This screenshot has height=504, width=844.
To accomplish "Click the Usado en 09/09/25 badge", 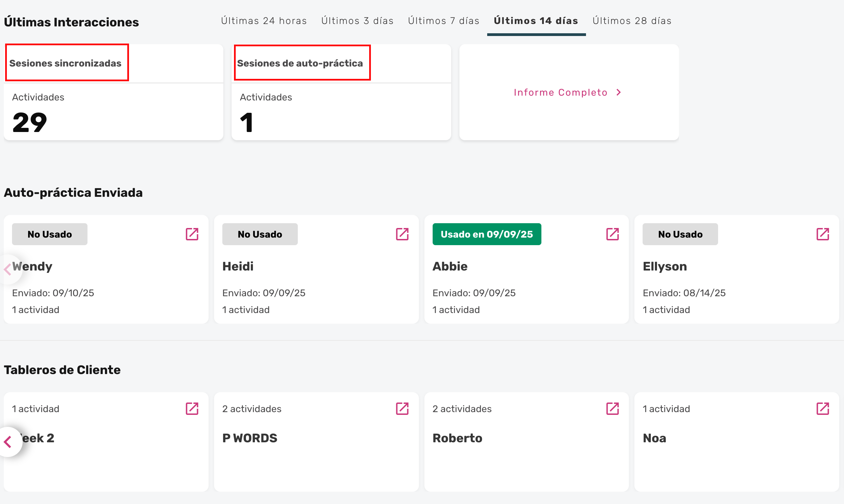I will [x=487, y=234].
